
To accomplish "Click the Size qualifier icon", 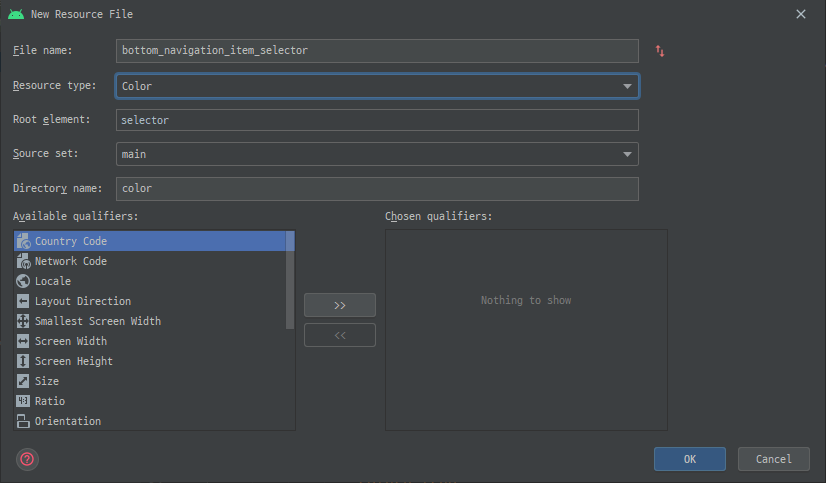I will pyautogui.click(x=23, y=381).
